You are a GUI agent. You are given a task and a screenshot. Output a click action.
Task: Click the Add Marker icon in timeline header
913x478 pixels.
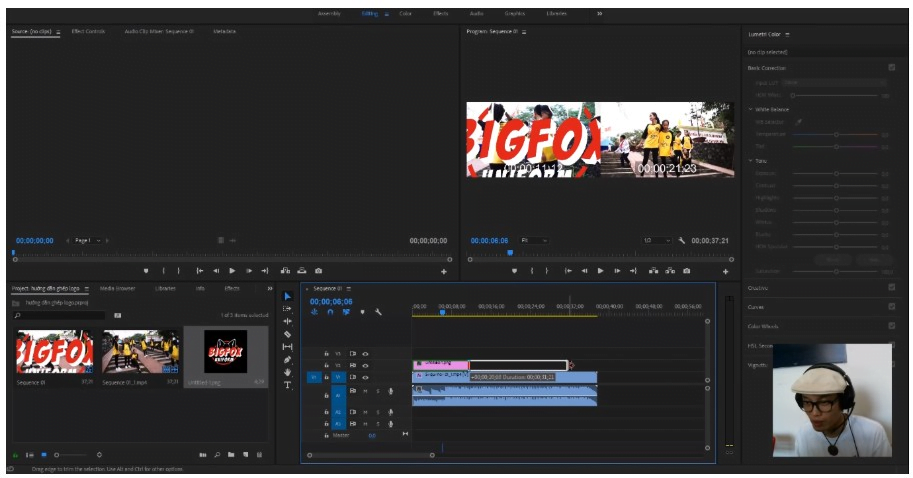(x=362, y=312)
